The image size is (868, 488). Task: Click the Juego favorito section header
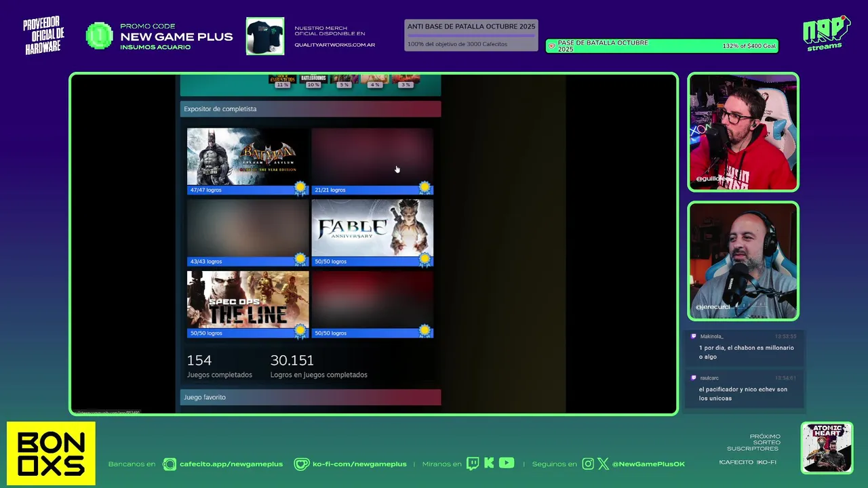[311, 397]
